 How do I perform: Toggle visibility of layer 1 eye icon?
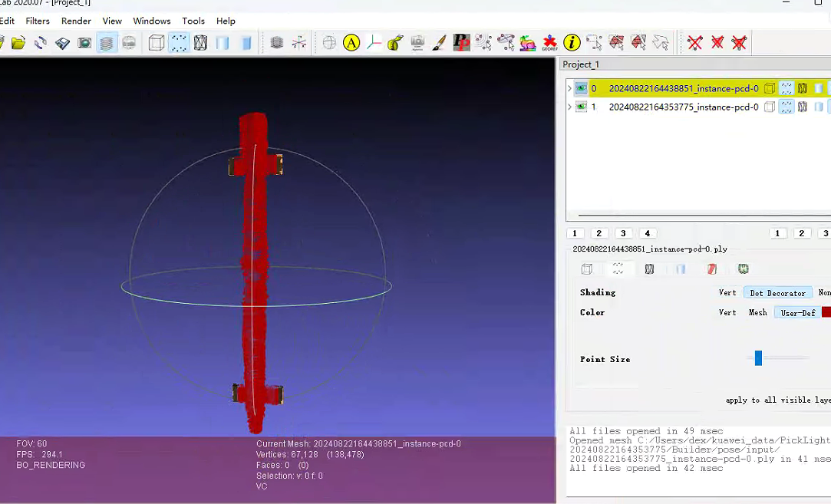[581, 107]
